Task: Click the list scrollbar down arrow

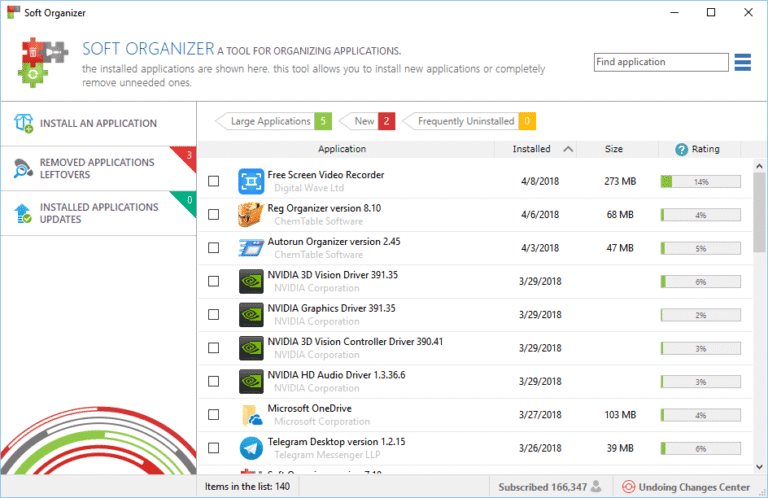Action: (x=759, y=467)
